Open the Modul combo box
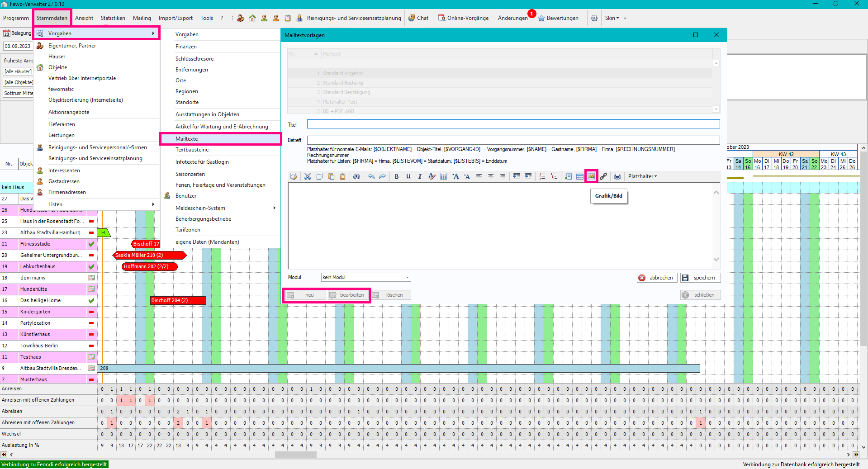 click(x=366, y=277)
